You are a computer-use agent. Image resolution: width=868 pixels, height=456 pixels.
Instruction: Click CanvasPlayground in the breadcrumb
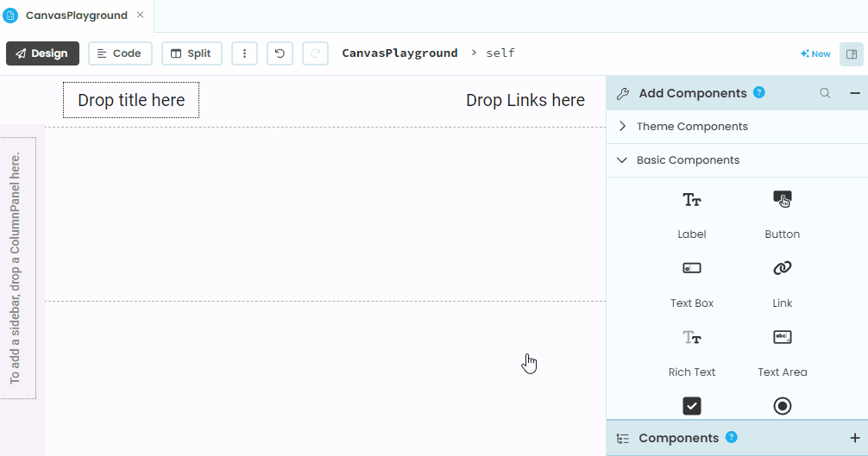point(399,53)
